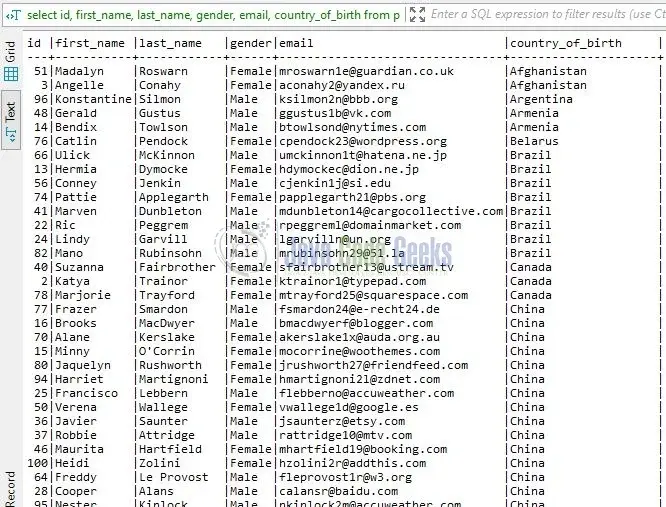Click email mhartfield19@booking.com
The height and width of the screenshot is (507, 666).
coord(363,450)
